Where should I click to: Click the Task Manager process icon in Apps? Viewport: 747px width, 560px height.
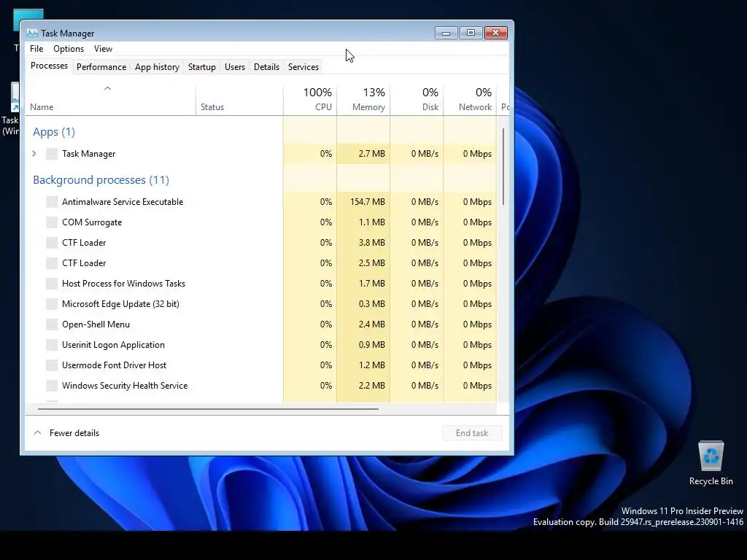(x=52, y=154)
